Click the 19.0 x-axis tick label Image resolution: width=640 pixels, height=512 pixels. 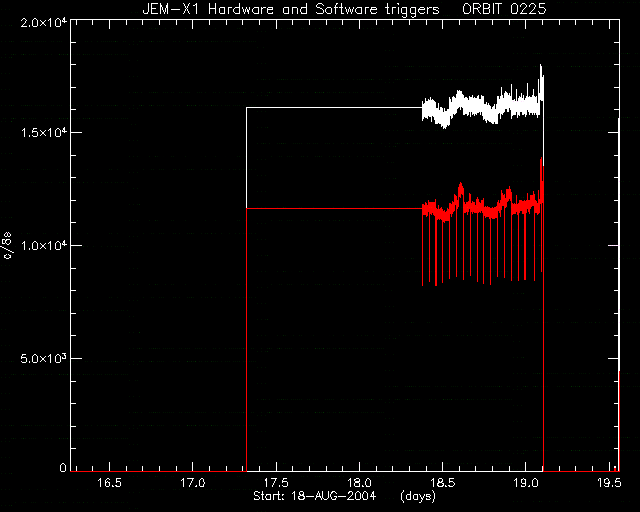pyautogui.click(x=526, y=483)
